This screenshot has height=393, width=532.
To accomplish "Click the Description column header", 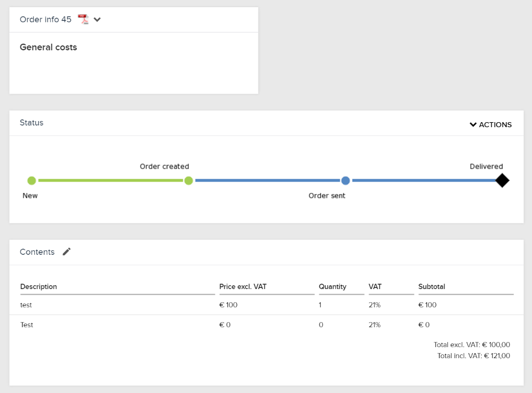I will point(38,286).
